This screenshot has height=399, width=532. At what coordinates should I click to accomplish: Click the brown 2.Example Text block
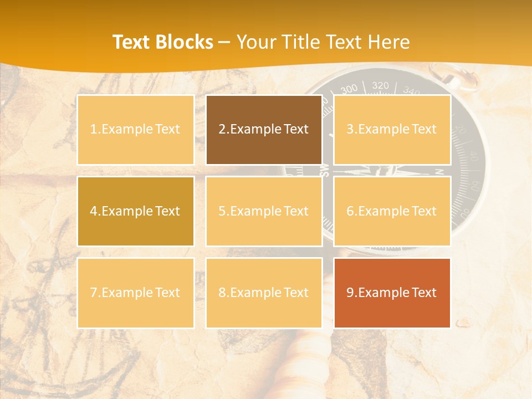[x=264, y=130]
